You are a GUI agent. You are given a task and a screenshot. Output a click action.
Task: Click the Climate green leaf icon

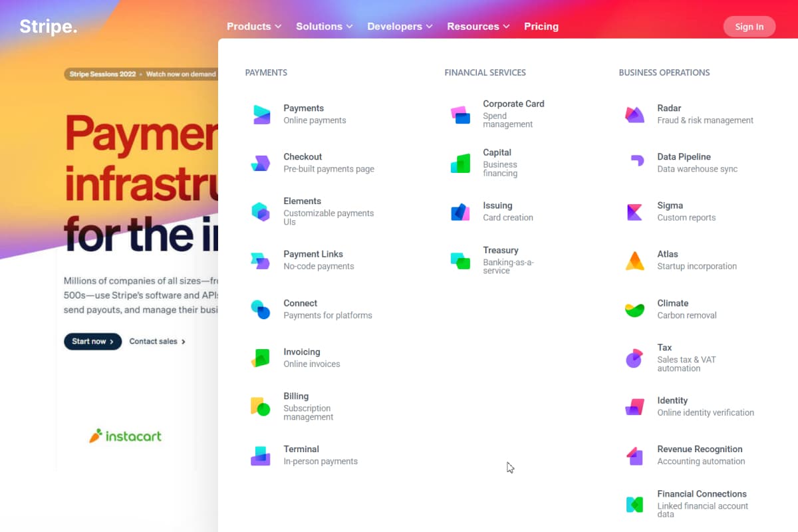[x=634, y=309]
